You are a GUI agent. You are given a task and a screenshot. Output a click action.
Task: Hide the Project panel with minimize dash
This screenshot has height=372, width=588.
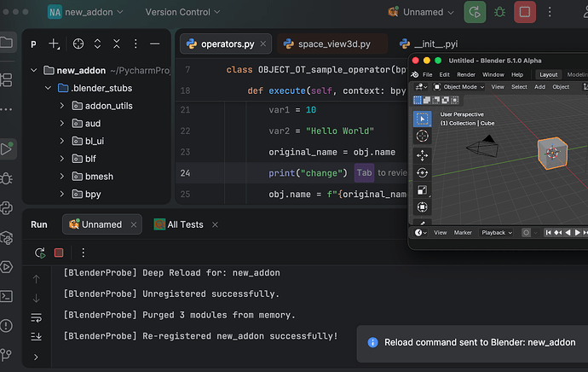[x=155, y=44]
